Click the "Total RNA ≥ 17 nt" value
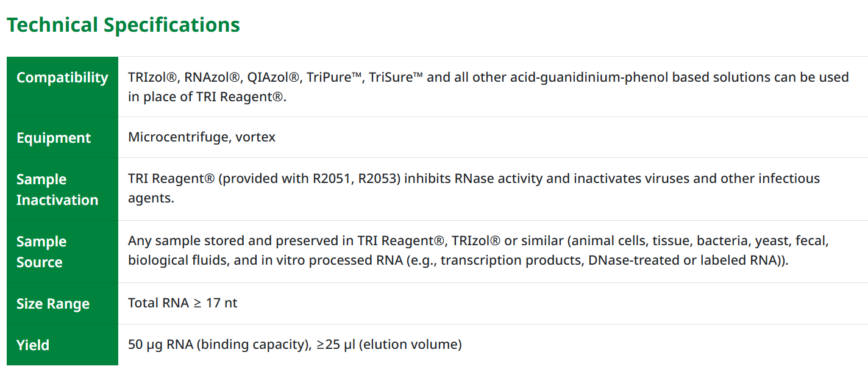Viewport: 868px width, 369px height. click(x=183, y=303)
